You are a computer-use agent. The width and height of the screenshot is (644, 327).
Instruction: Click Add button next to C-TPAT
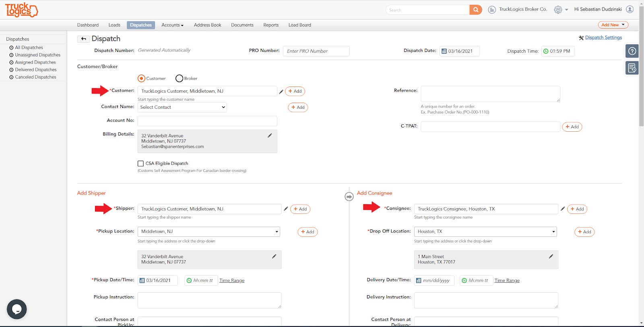tap(572, 127)
